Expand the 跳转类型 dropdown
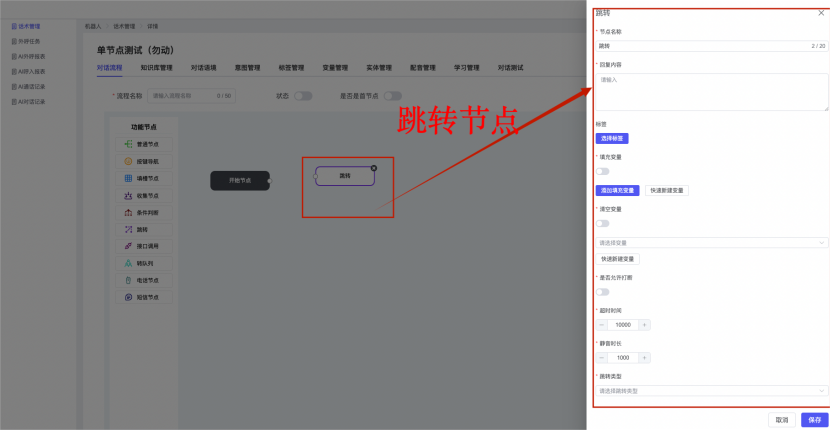 point(712,391)
